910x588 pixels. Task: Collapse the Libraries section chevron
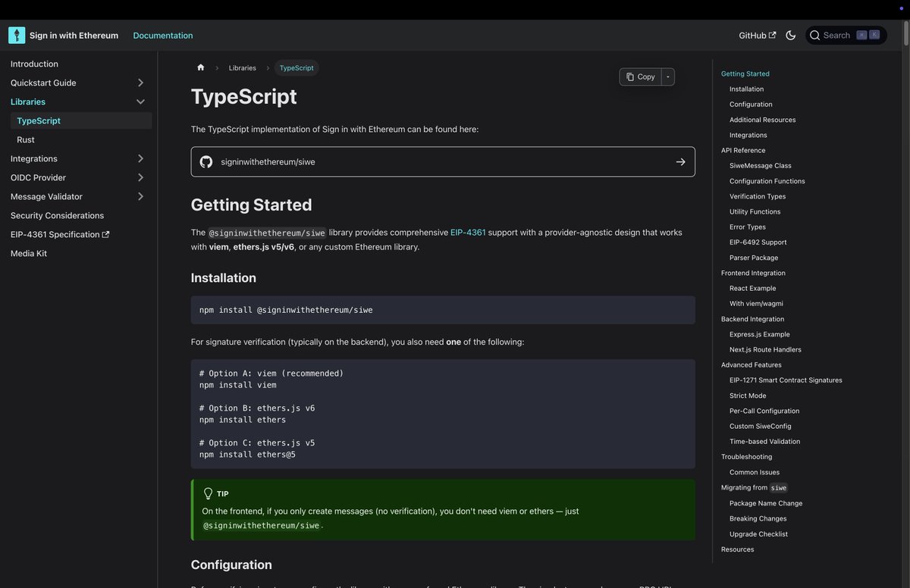point(140,102)
